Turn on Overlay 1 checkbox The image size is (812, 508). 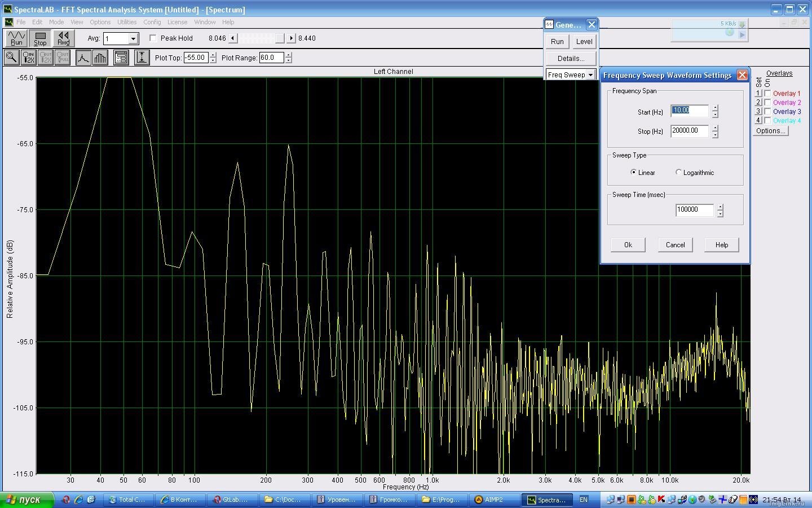(767, 94)
